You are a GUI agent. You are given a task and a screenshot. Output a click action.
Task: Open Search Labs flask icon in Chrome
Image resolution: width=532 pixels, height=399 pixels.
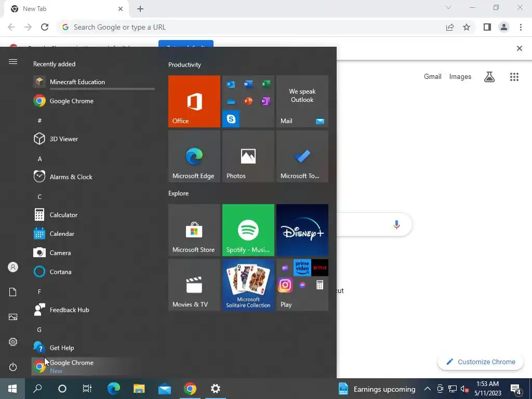pos(489,77)
